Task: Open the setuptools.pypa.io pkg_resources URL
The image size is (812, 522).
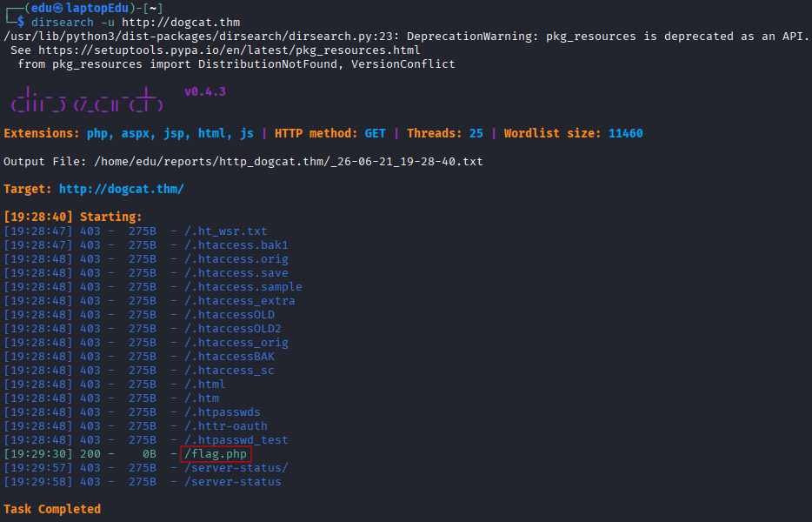Action: pyautogui.click(x=230, y=50)
